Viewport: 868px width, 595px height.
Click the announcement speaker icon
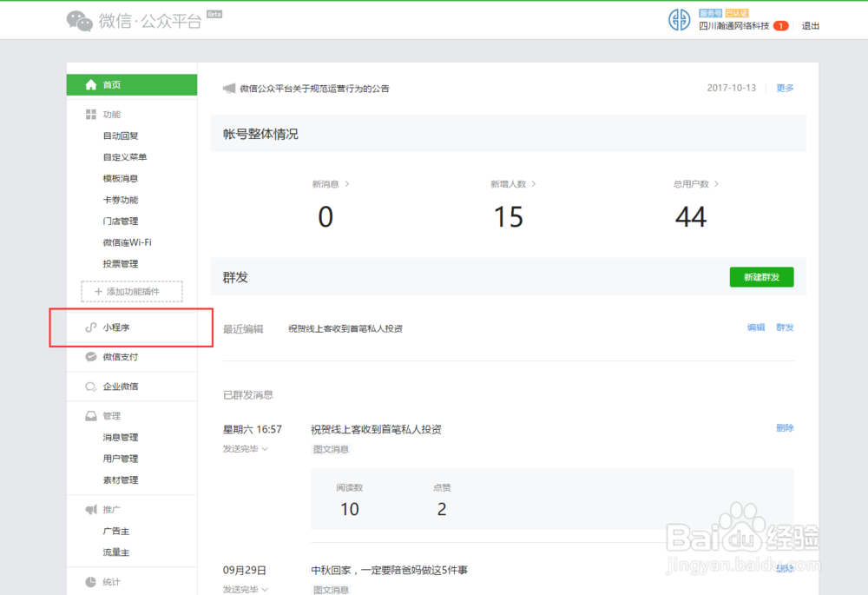228,88
